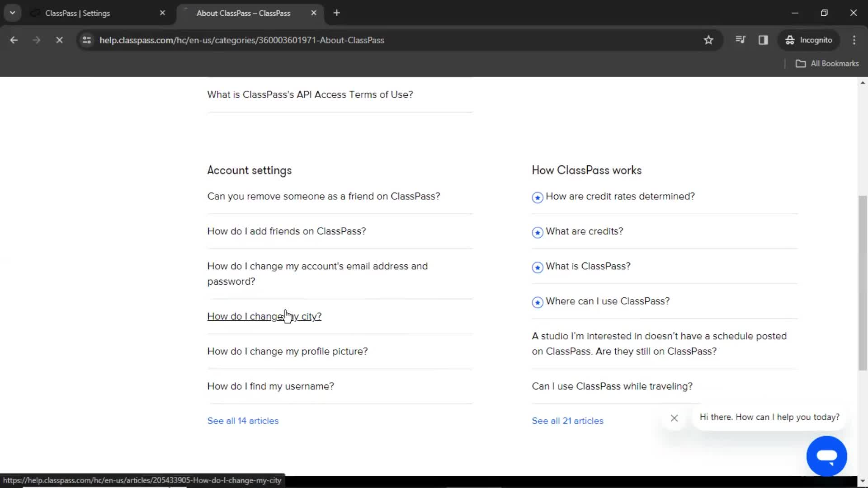Open 'How are credit rates determined?' article
This screenshot has height=488, width=868.
click(x=620, y=196)
